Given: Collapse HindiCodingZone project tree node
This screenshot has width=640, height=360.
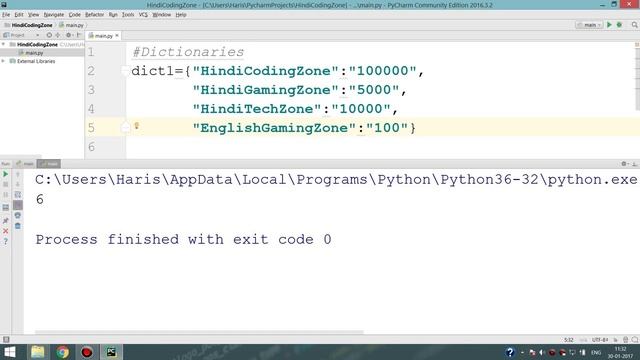Looking at the screenshot, I should tap(3, 44).
